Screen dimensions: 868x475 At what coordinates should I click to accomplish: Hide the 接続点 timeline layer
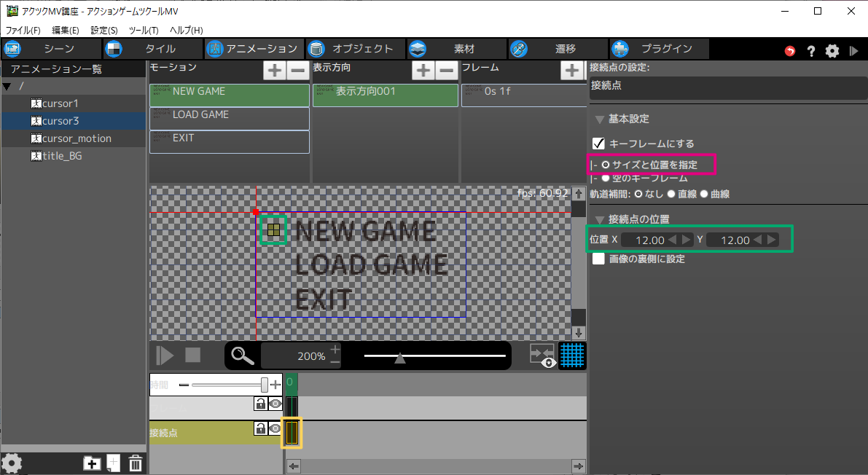point(275,428)
